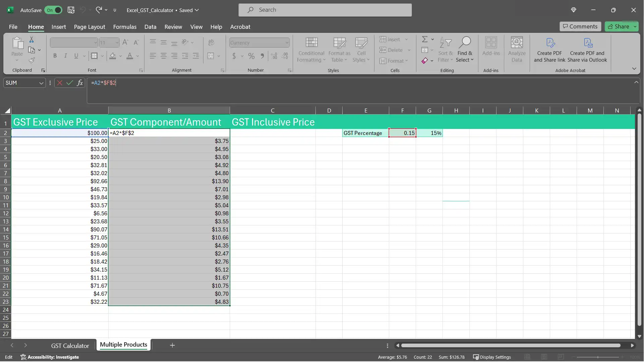The height and width of the screenshot is (362, 644).
Task: Open the Redo history dropdown arrow
Action: click(106, 10)
